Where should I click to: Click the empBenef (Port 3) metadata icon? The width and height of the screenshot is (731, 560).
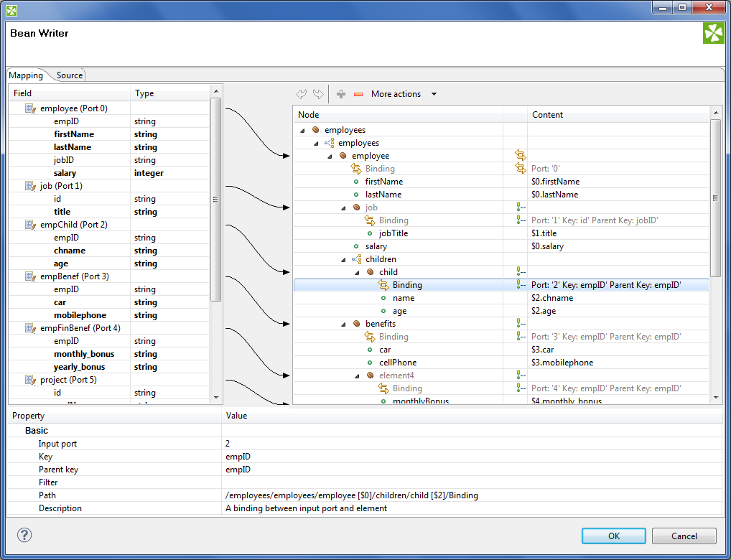pos(30,276)
